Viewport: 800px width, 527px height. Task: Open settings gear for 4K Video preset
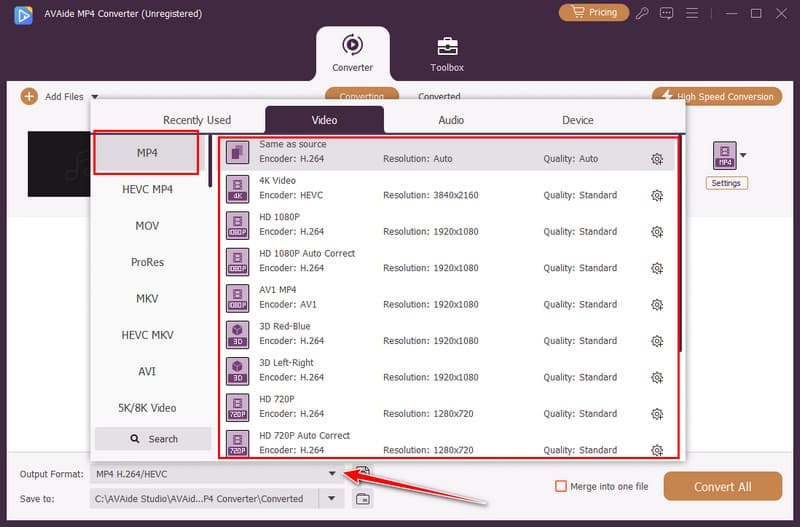click(x=657, y=195)
